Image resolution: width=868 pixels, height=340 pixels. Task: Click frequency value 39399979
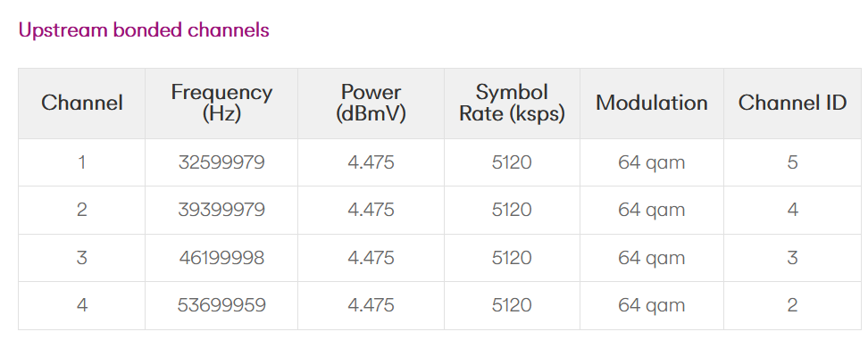pos(221,210)
